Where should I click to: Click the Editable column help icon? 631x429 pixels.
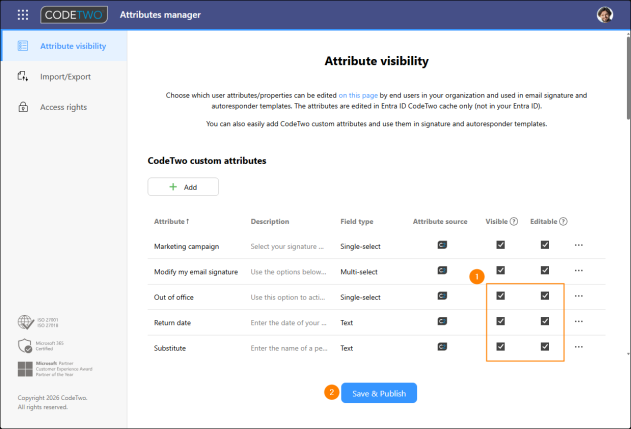pos(563,221)
